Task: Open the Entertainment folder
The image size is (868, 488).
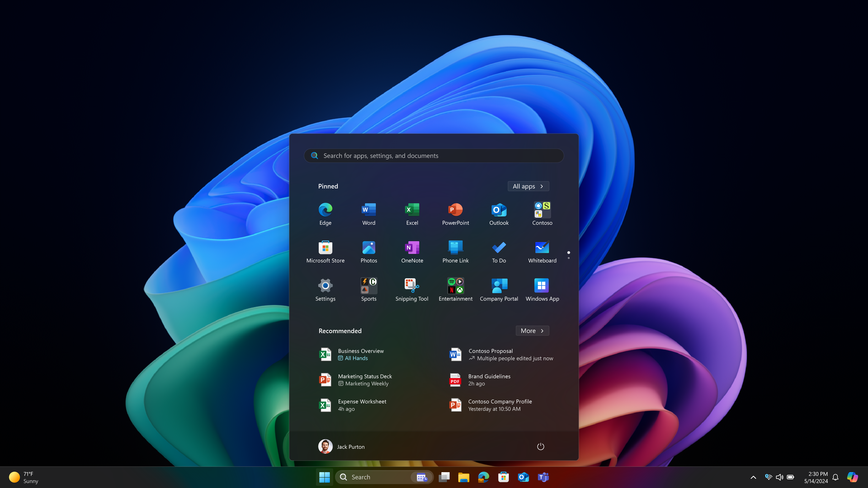Action: pos(455,290)
